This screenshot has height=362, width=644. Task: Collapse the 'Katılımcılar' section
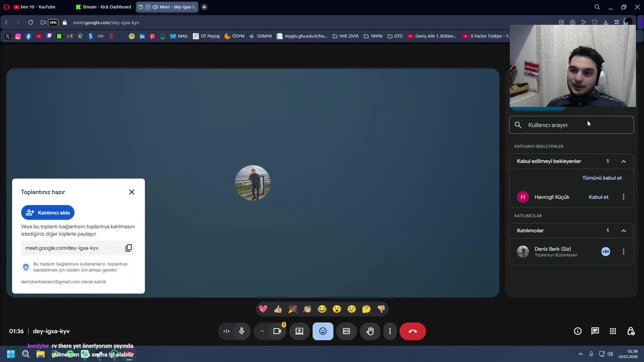[x=623, y=231]
